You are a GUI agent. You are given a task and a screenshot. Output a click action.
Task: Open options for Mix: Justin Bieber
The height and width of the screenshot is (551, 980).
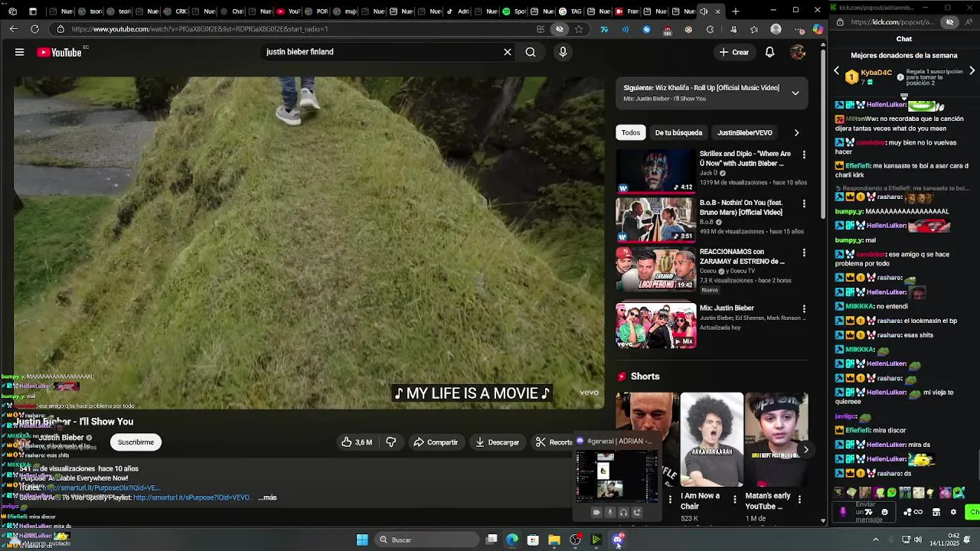804,309
